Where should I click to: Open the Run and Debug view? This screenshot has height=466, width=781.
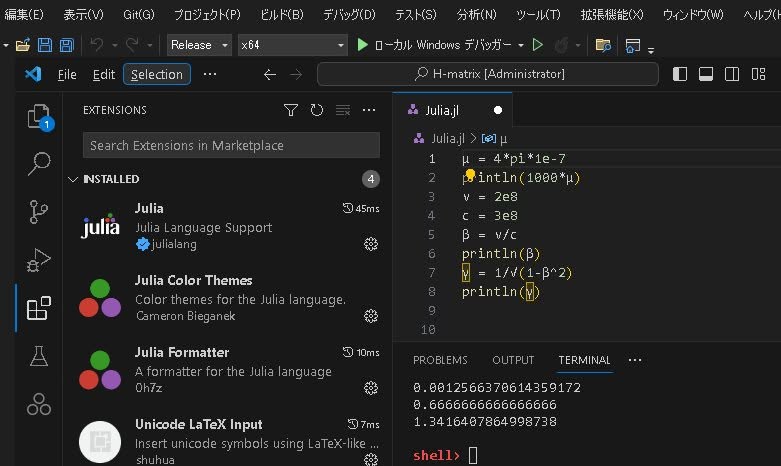point(39,259)
